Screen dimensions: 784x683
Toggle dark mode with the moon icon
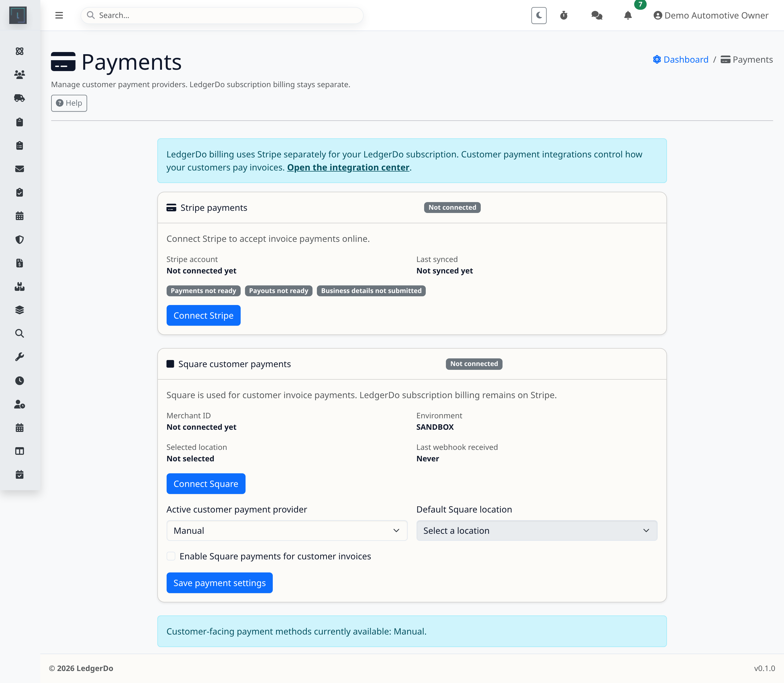[539, 15]
